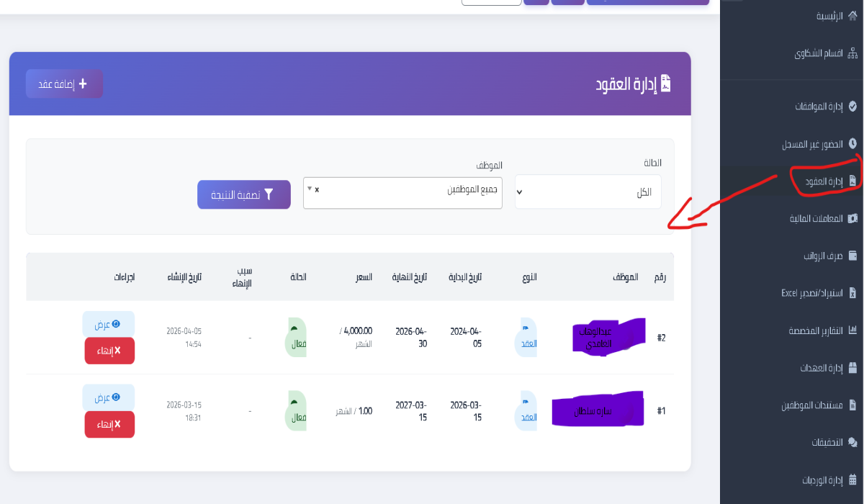
Task: Terminate contract #1 with إنهاء button
Action: tap(109, 424)
